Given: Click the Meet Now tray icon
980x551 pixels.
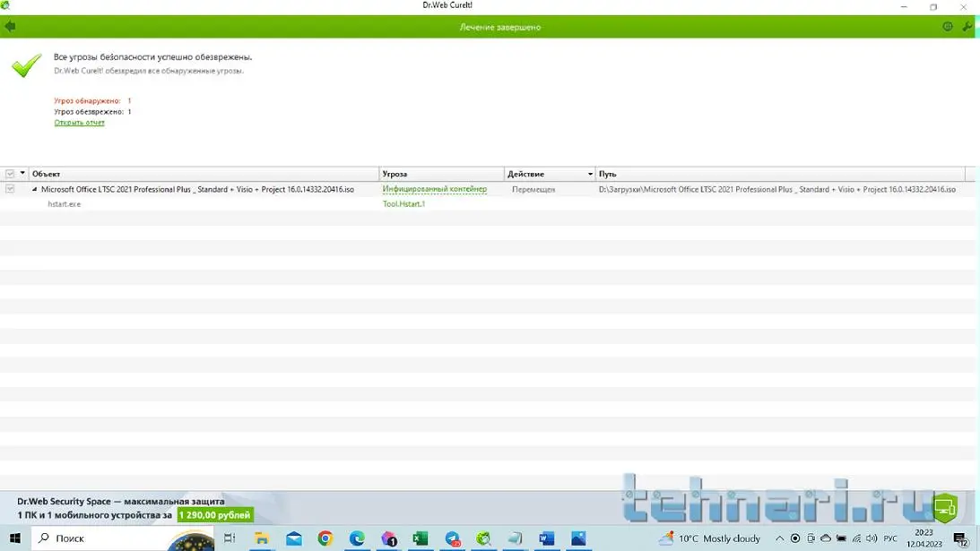Looking at the screenshot, I should point(811,538).
